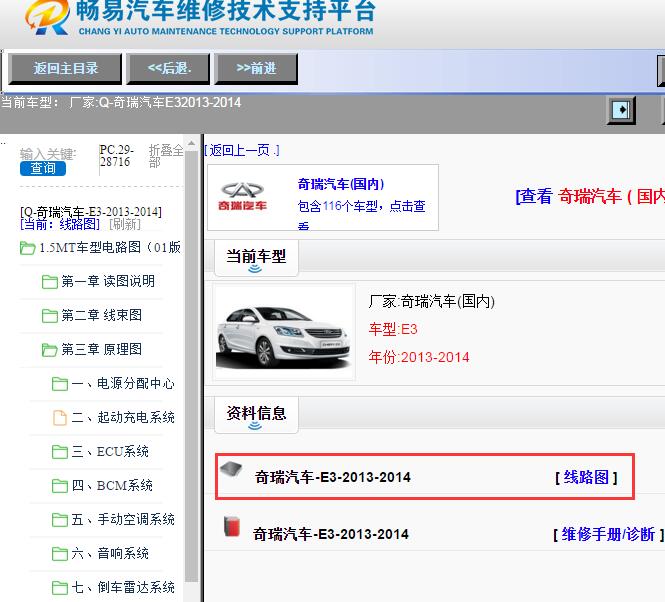Select the 当前车型 tab
Viewport: 665px width, 602px height.
(256, 258)
